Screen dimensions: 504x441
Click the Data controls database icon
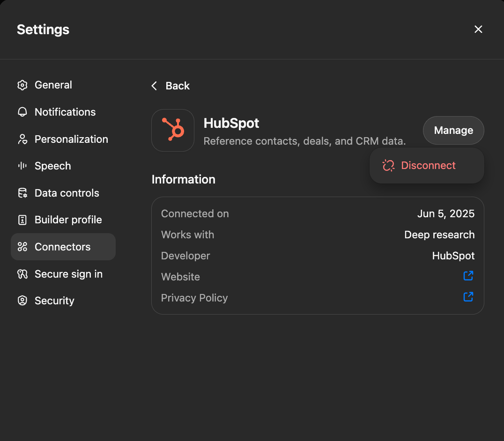[22, 193]
